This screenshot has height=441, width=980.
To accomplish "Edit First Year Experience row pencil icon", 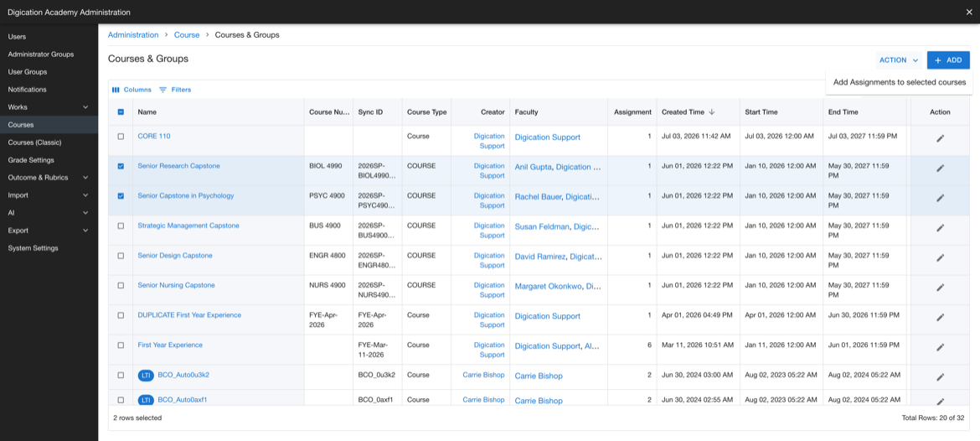I will click(x=940, y=347).
